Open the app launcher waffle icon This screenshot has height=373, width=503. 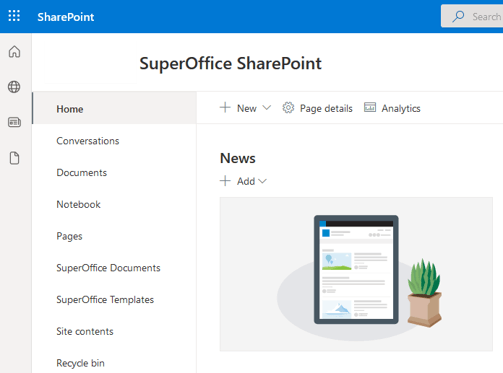(14, 16)
